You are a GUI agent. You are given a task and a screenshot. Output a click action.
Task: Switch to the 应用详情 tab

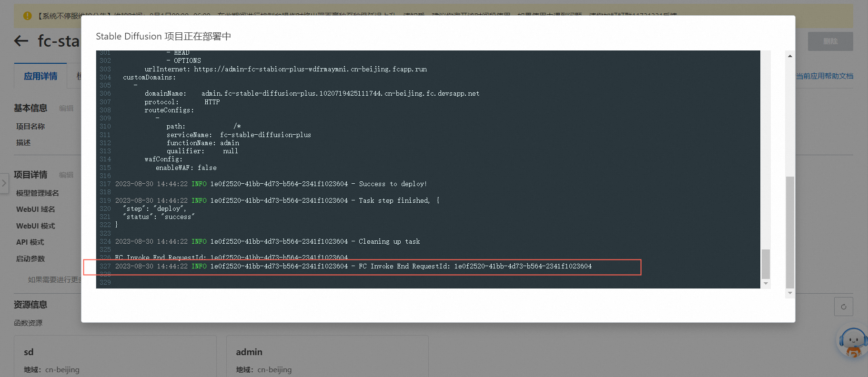pyautogui.click(x=40, y=76)
